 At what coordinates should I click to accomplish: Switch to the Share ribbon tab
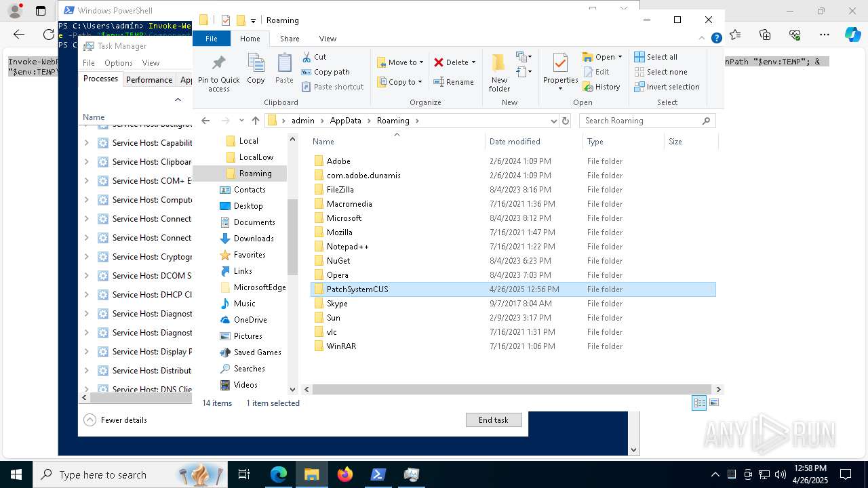pos(290,39)
